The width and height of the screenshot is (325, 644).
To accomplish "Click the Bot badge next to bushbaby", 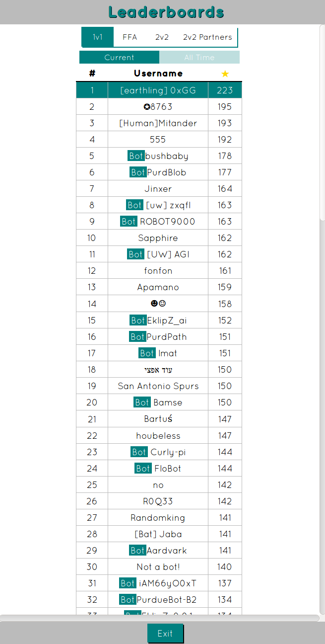I will [136, 156].
